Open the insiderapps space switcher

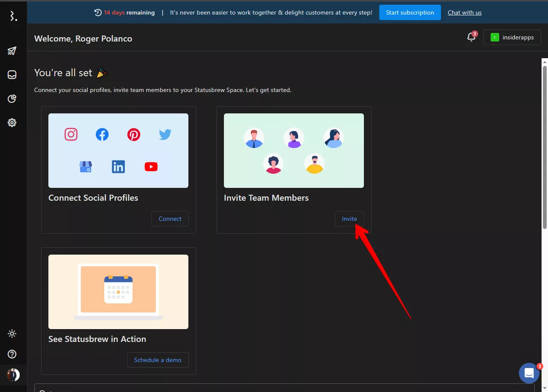coord(512,38)
